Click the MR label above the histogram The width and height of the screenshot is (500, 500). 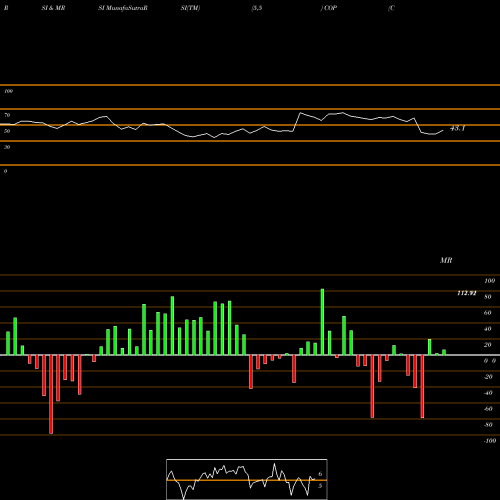446,260
